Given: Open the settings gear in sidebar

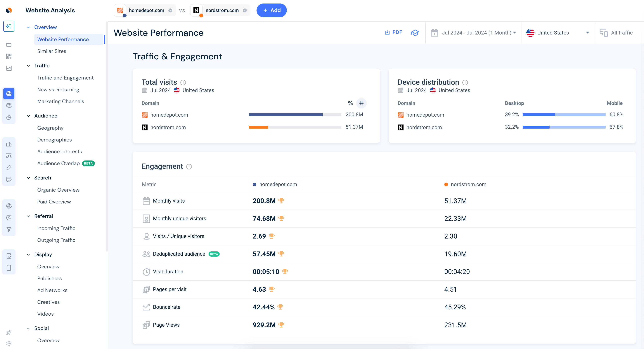Looking at the screenshot, I should [x=9, y=343].
